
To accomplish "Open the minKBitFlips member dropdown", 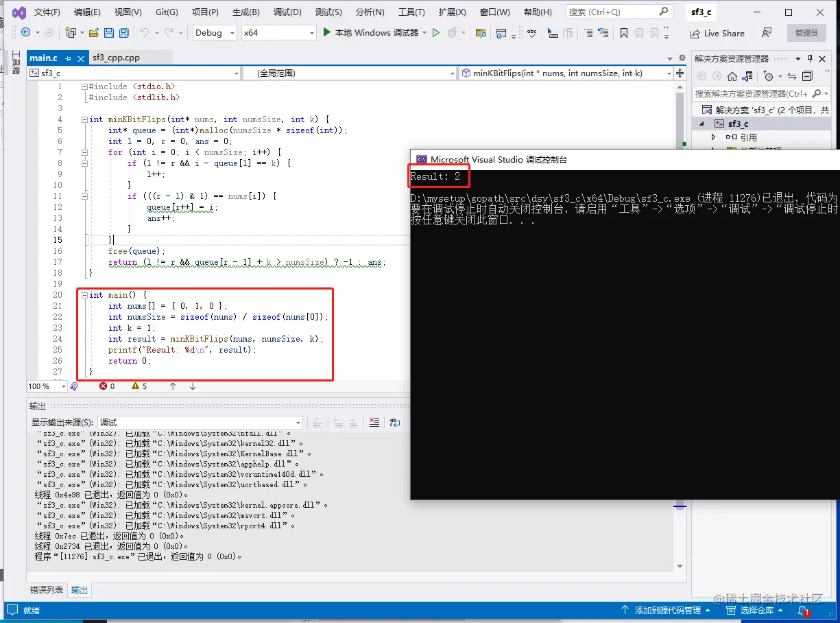I will point(566,73).
